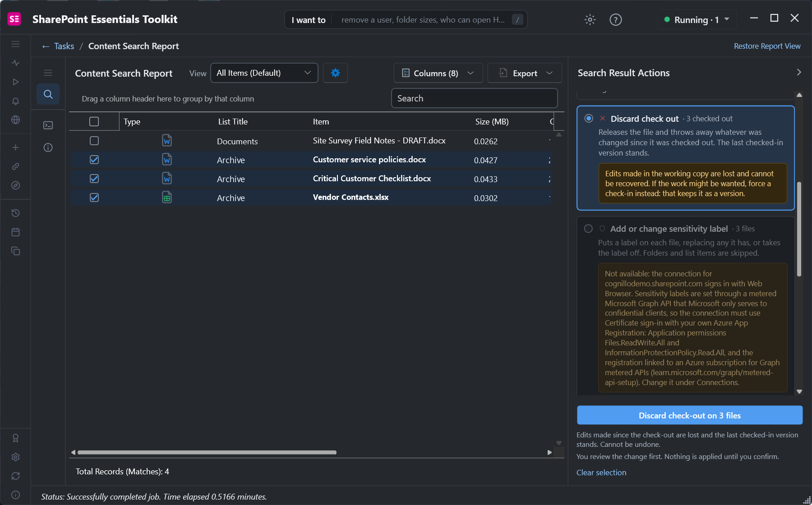Click the horizontal scrollbar thumb in the grid
Image resolution: width=812 pixels, height=505 pixels.
207,452
